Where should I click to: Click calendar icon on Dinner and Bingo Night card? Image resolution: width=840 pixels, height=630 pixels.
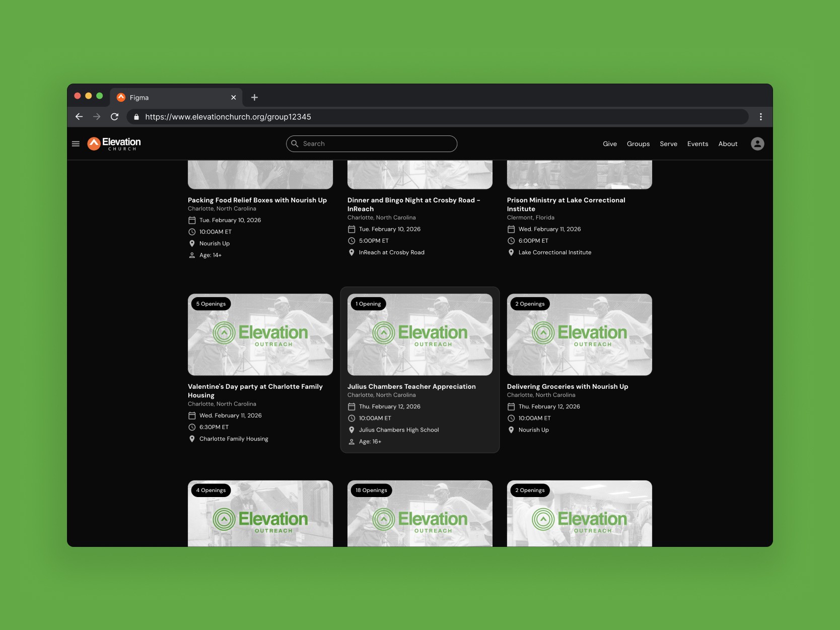click(x=352, y=229)
